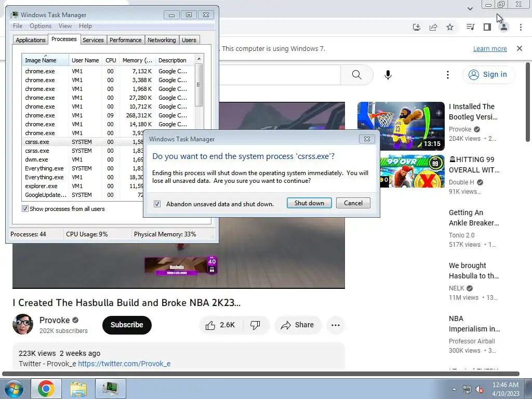The width and height of the screenshot is (532, 399).
Task: Click the muted volume tray icon
Action: click(480, 390)
